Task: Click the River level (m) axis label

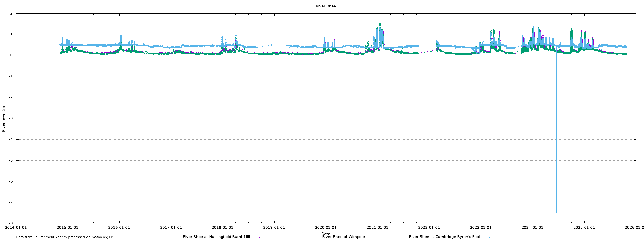Action: pyautogui.click(x=3, y=118)
